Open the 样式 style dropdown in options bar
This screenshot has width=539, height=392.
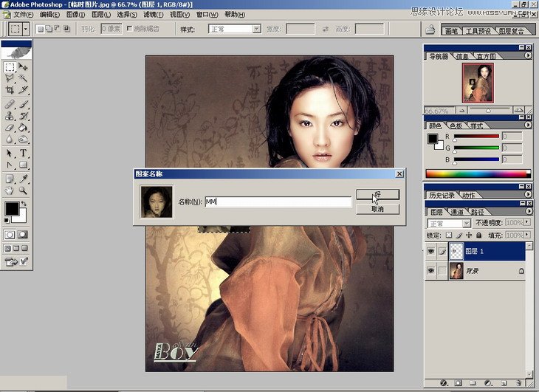click(x=257, y=29)
